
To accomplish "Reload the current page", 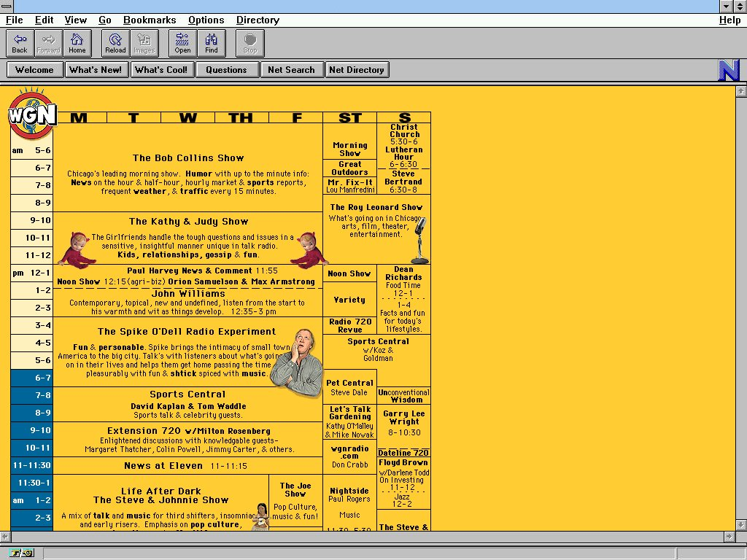I will (x=115, y=43).
